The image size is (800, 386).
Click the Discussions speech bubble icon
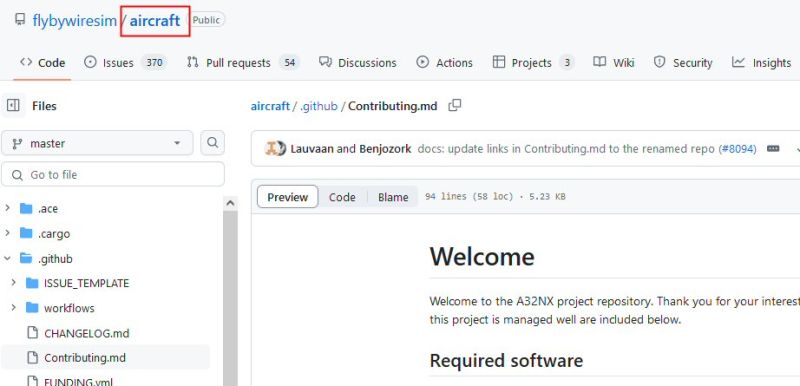pos(326,62)
